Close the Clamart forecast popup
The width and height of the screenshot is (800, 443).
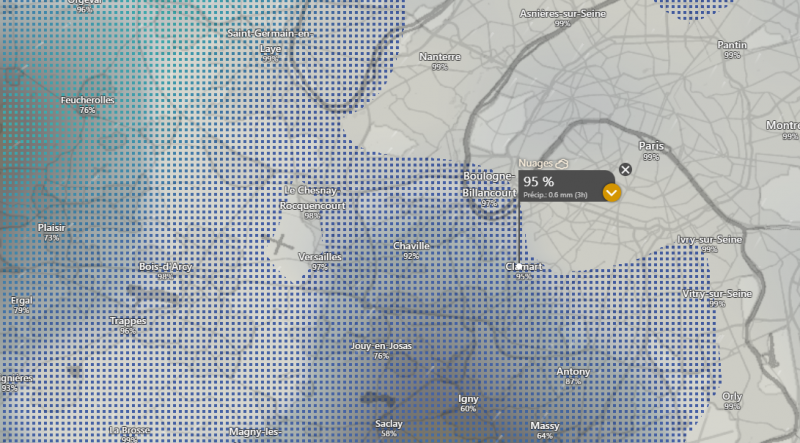point(625,169)
